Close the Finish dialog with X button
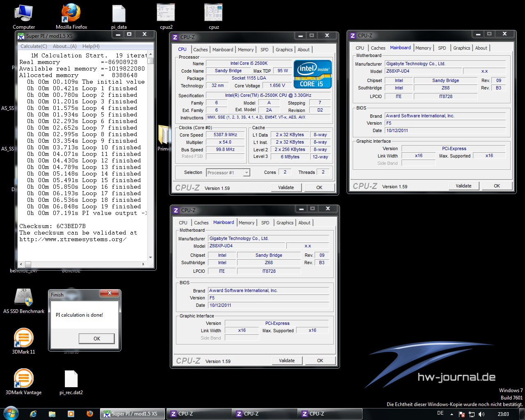 click(x=110, y=293)
